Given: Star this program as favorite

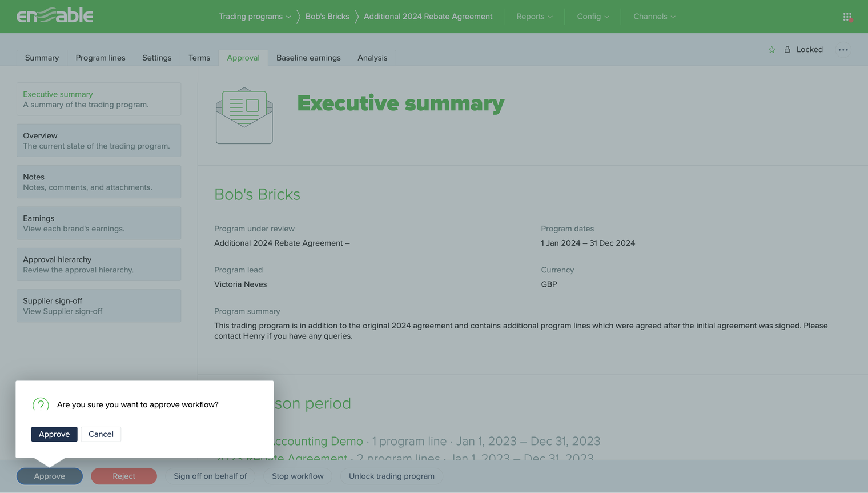Looking at the screenshot, I should pyautogui.click(x=772, y=50).
